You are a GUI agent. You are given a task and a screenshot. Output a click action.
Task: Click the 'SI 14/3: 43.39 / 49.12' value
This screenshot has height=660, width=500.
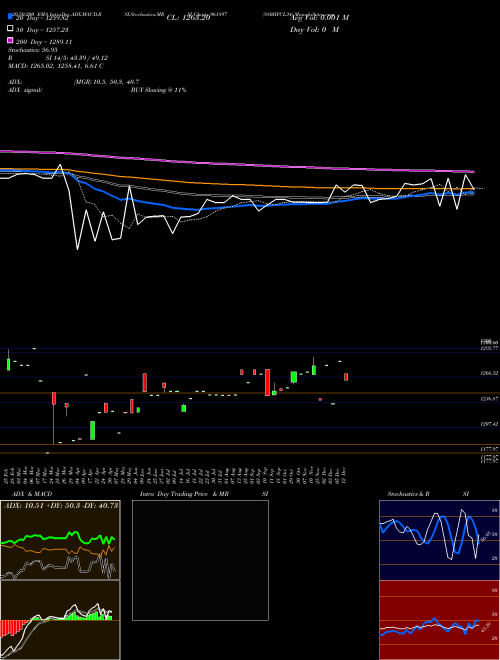pos(76,58)
